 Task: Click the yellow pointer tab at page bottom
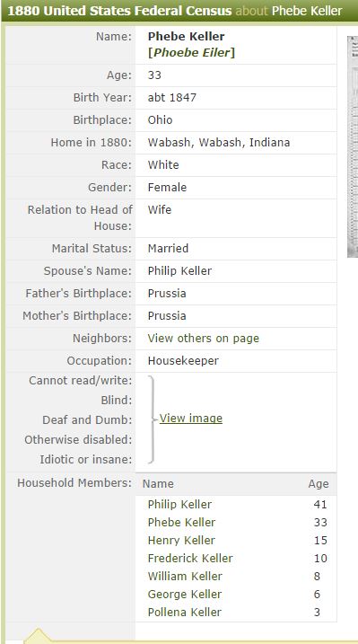point(39,636)
